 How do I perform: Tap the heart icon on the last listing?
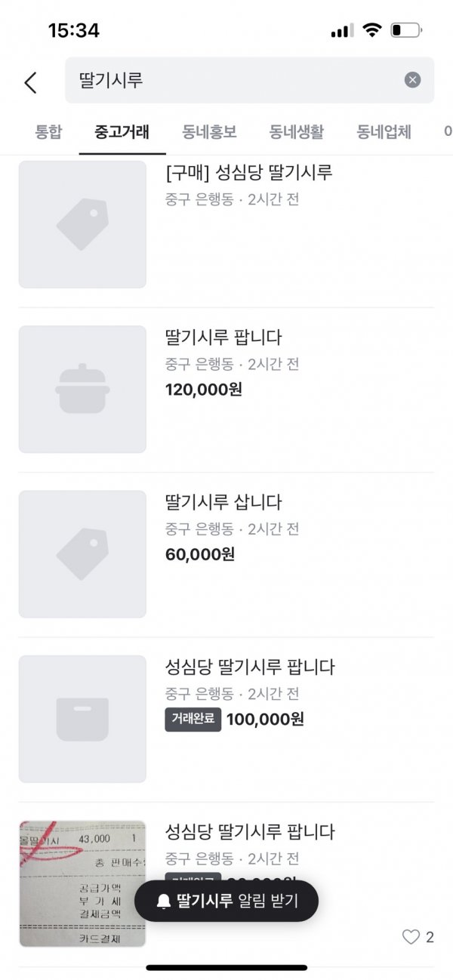click(411, 937)
